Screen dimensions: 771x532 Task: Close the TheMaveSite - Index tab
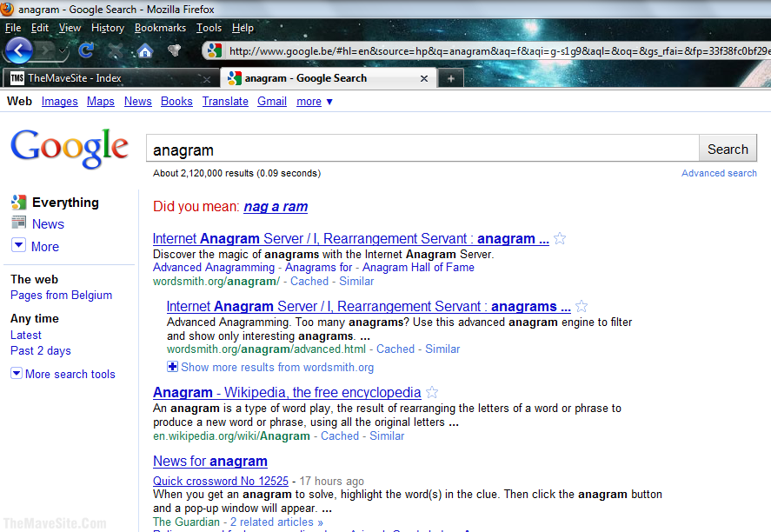[x=207, y=78]
